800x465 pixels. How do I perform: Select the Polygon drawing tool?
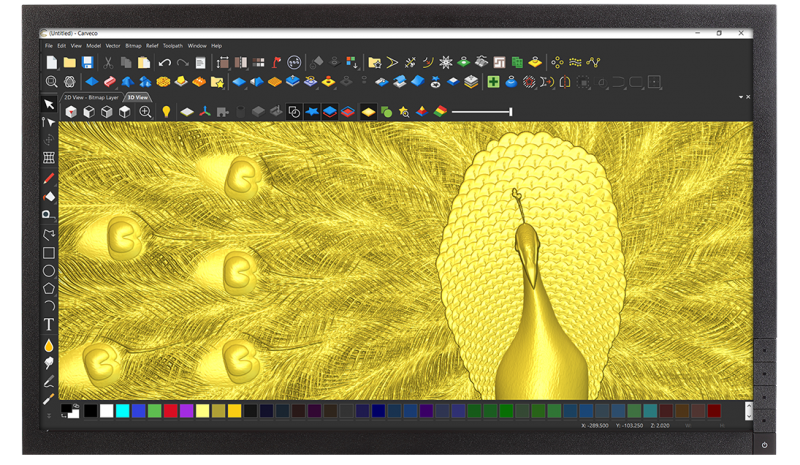tap(49, 288)
